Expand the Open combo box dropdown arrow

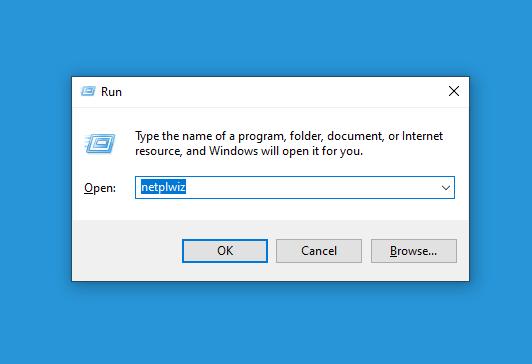click(x=445, y=188)
